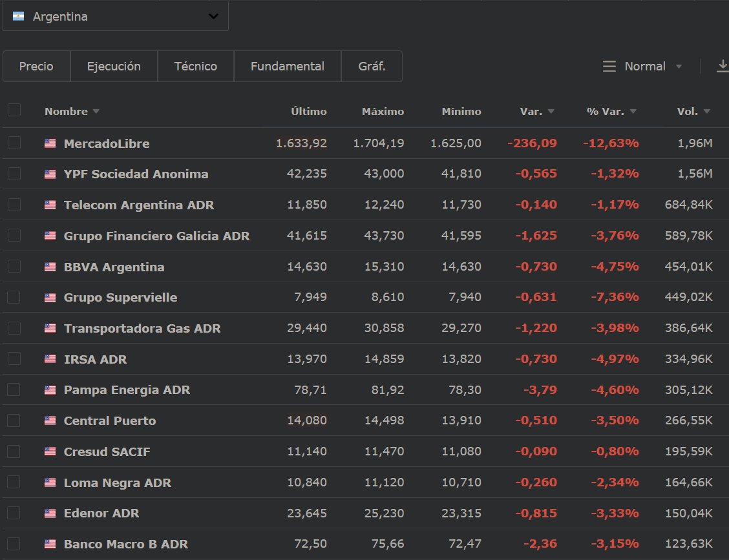Check the Telecom Argentina ADR row checkbox
The image size is (729, 560).
click(14, 205)
